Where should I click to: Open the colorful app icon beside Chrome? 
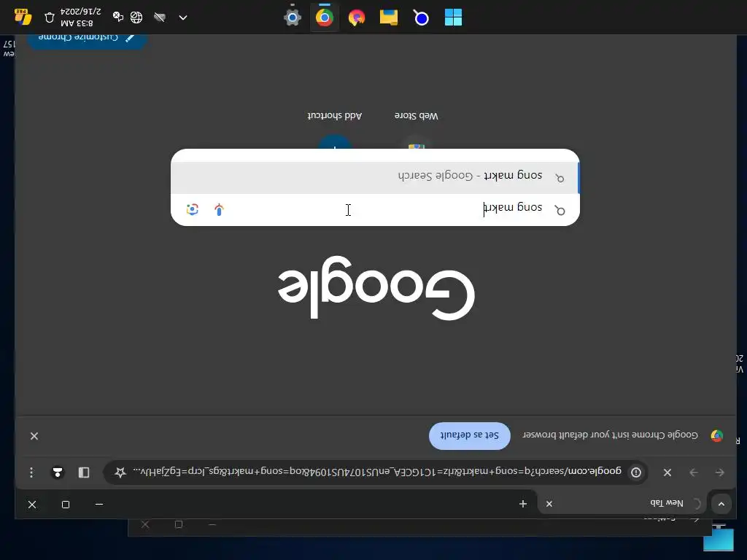[356, 17]
